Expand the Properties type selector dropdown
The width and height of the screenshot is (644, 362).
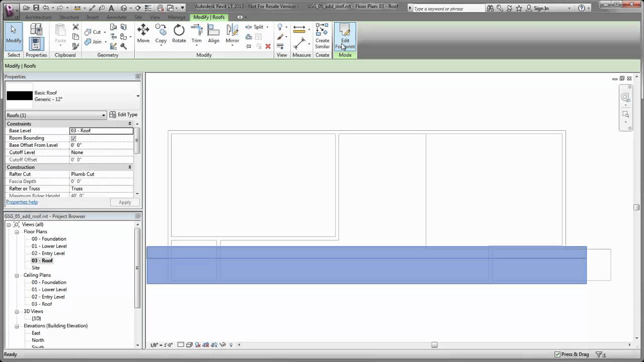click(x=138, y=96)
